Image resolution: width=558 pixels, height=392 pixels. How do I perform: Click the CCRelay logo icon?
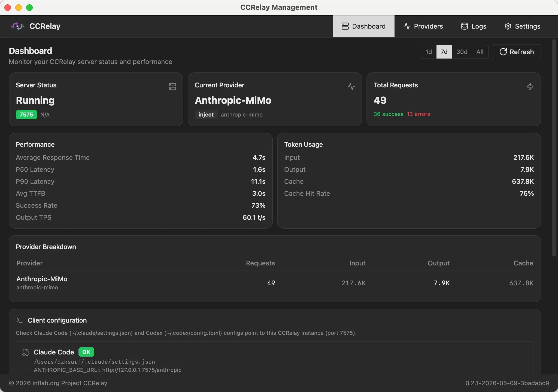17,26
